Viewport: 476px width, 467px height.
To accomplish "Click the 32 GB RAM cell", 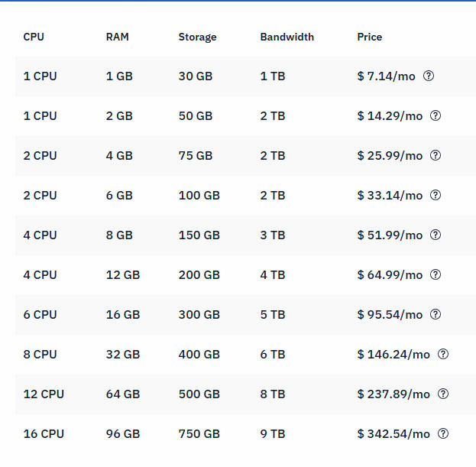I will (123, 355).
